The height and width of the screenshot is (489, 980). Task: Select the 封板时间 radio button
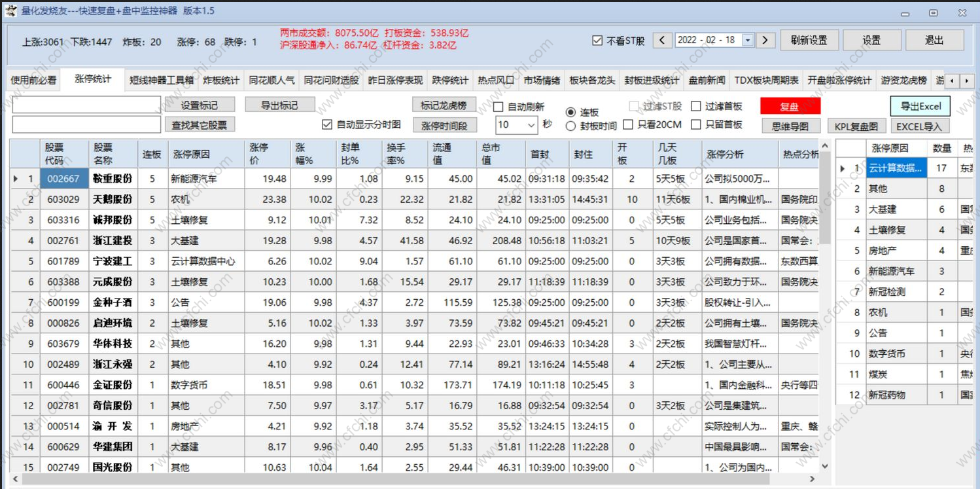click(570, 126)
